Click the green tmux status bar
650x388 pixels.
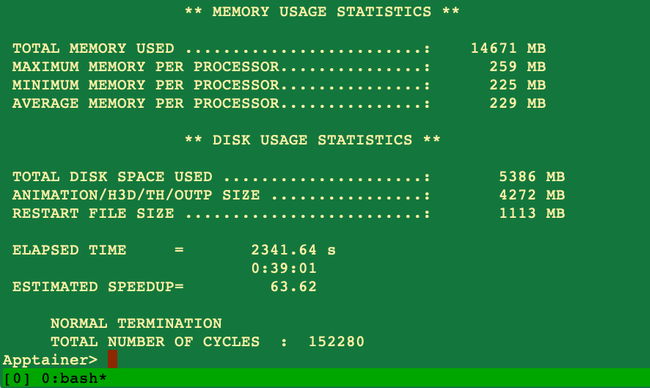coord(325,378)
